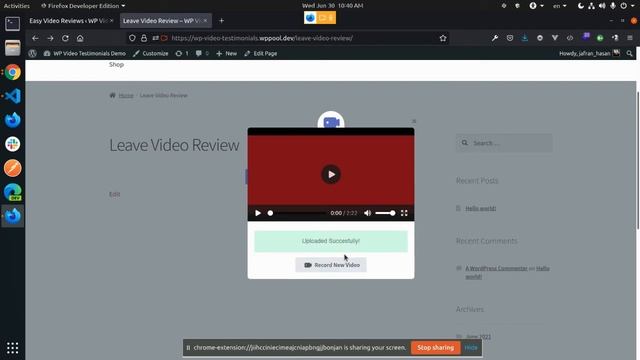
Task: Close the video review popup
Action: pyautogui.click(x=414, y=121)
